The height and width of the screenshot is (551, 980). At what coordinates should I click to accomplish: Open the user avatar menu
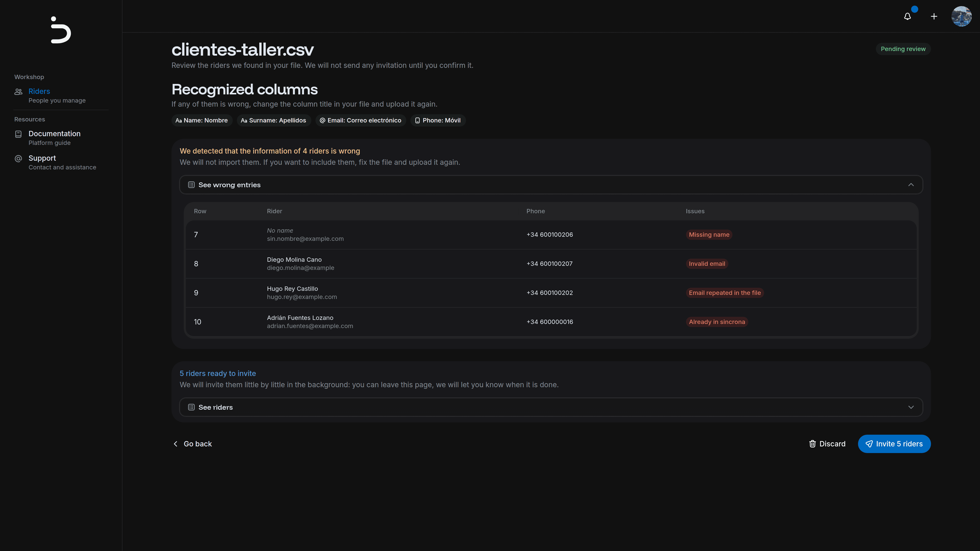[961, 16]
